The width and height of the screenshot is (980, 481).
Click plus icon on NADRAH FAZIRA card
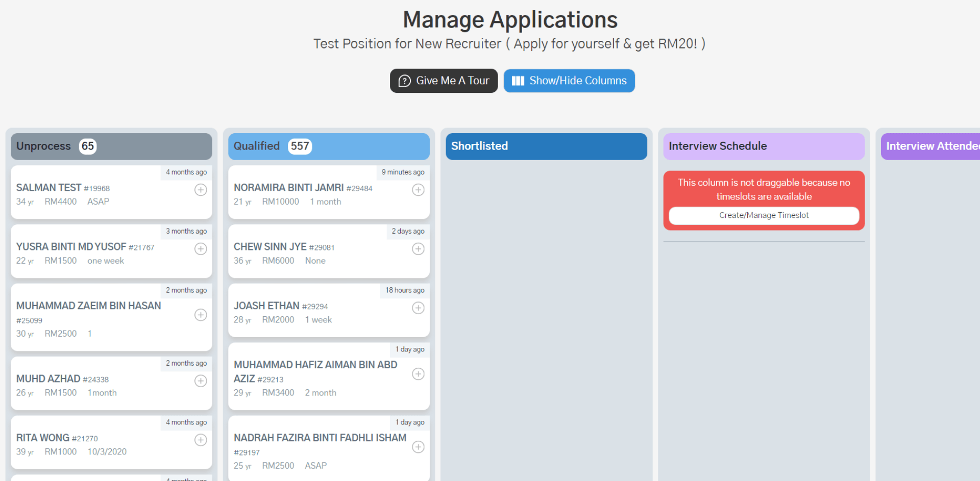pos(418,447)
